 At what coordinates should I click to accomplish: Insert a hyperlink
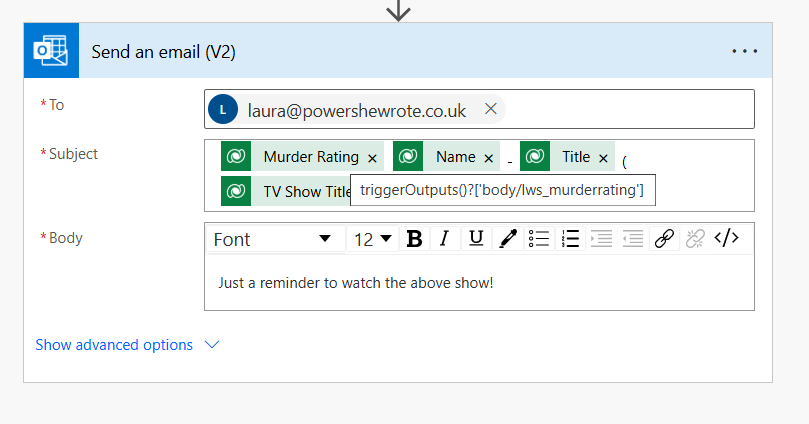pos(664,239)
